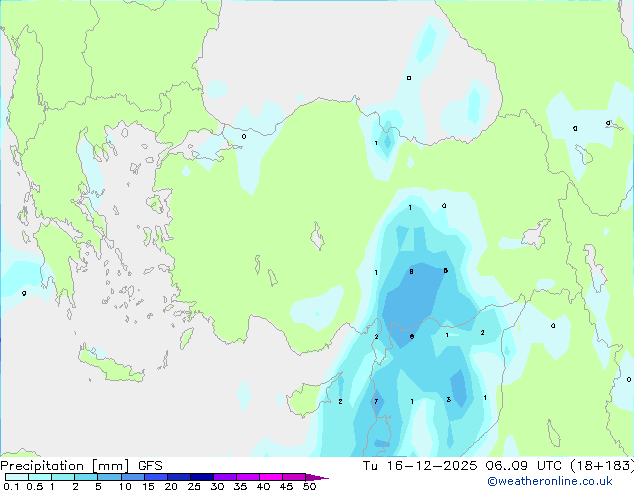Click the 35–40 mm legend swatch

pos(247,477)
